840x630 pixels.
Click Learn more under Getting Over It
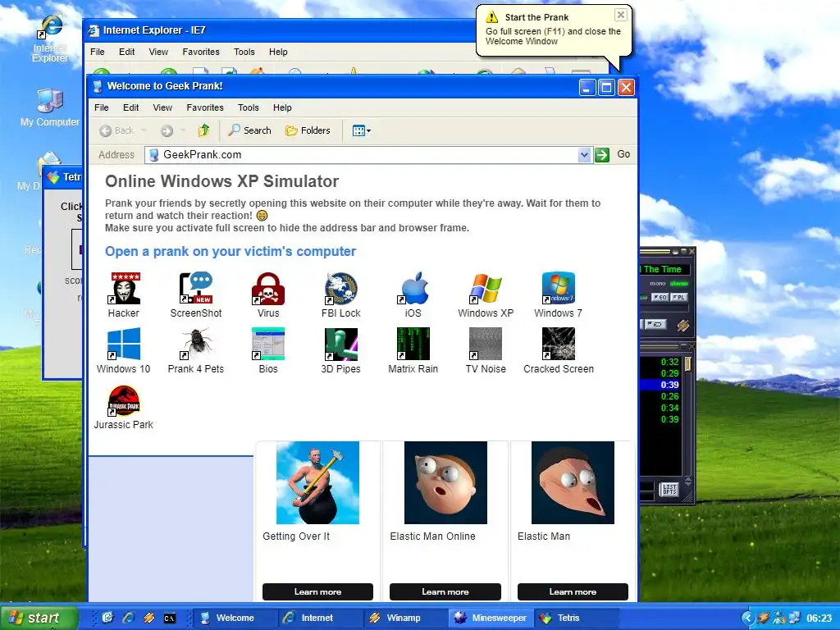point(317,592)
